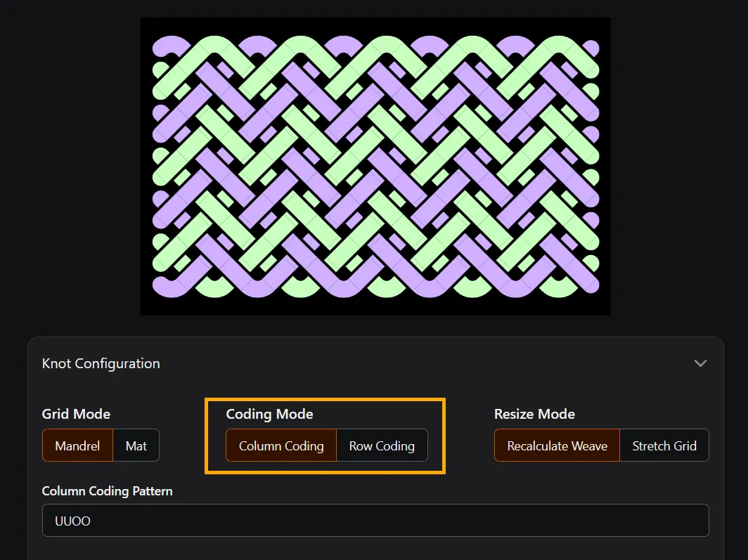The width and height of the screenshot is (748, 560).
Task: Collapse the Knot Configuration panel chevron
Action: click(700, 363)
